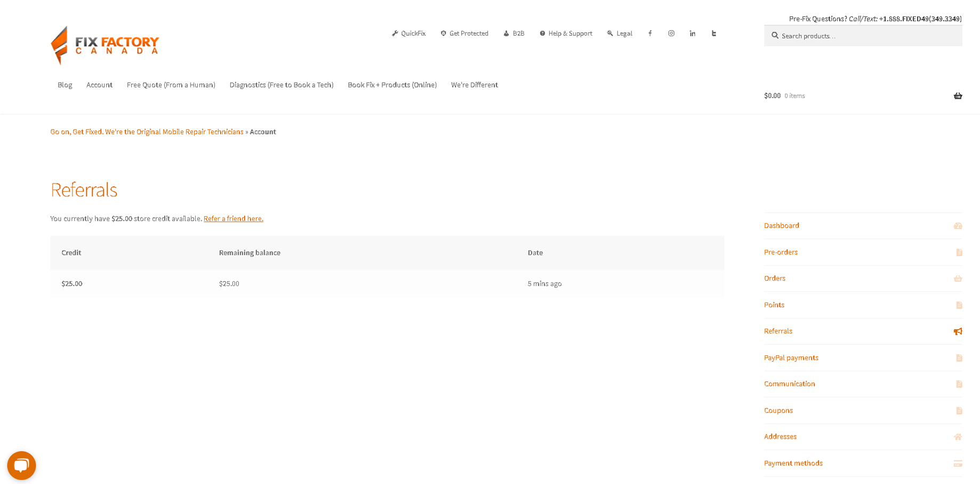980x484 pixels.
Task: Click the Referrals page heading
Action: [84, 190]
